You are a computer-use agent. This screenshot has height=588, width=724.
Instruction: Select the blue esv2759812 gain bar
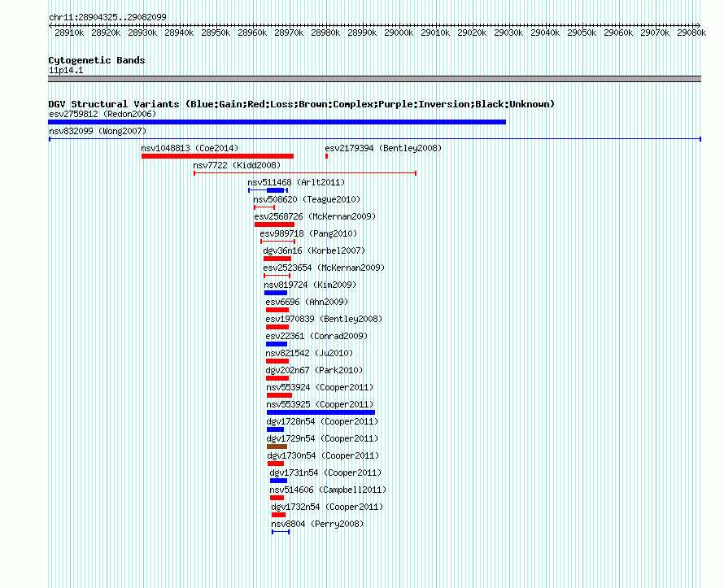277,122
